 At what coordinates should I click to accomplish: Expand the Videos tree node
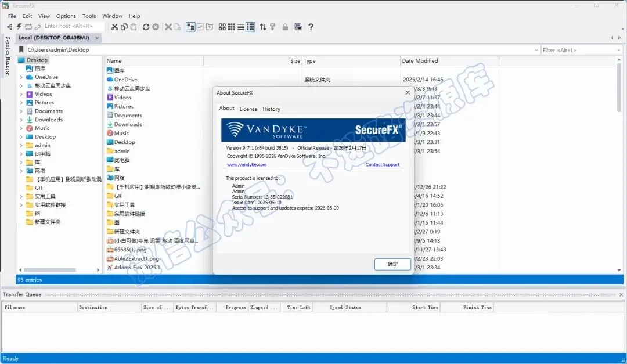coord(21,94)
